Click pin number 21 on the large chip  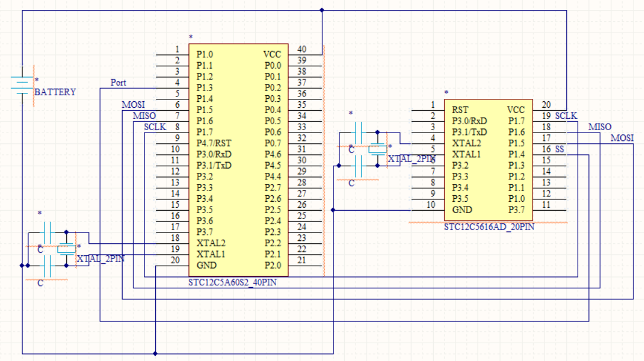[x=302, y=260]
